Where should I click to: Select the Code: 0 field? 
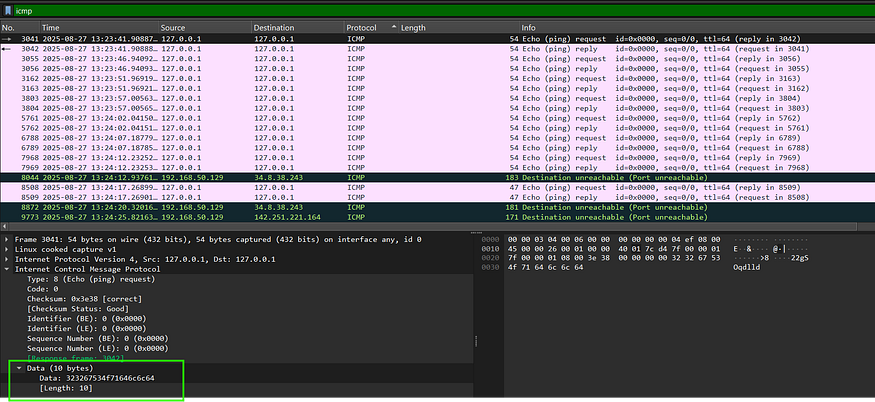(x=42, y=289)
